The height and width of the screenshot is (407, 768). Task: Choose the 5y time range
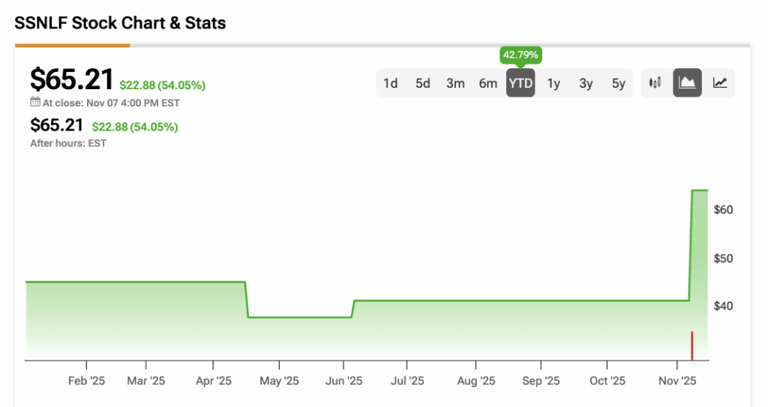(x=618, y=83)
